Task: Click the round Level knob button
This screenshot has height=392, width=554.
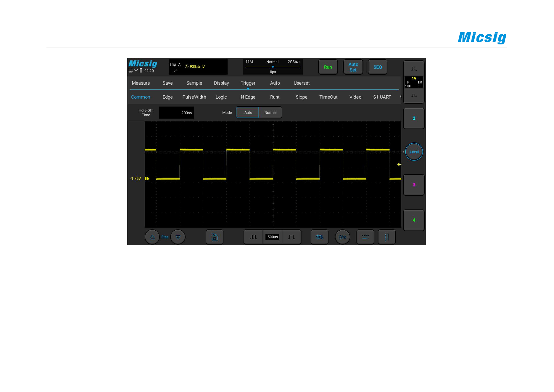Action: tap(414, 152)
